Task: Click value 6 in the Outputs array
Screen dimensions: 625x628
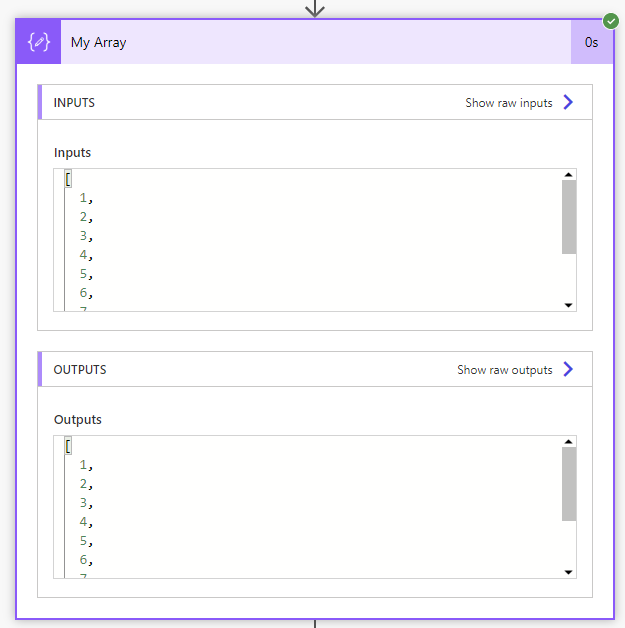Action: (83, 560)
